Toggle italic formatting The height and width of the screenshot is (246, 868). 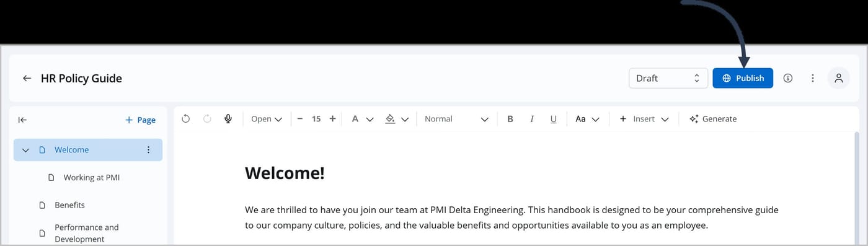click(x=532, y=119)
